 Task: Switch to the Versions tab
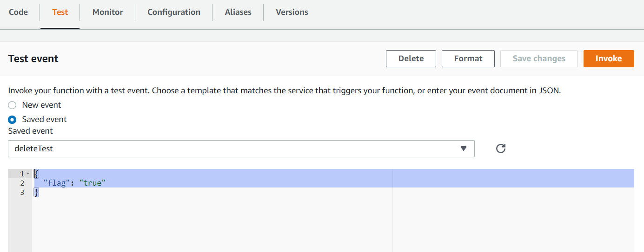[x=292, y=12]
